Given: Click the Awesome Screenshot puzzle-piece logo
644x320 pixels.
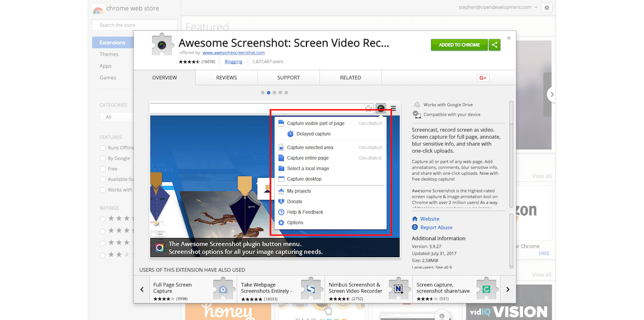Looking at the screenshot, I should click(x=162, y=45).
